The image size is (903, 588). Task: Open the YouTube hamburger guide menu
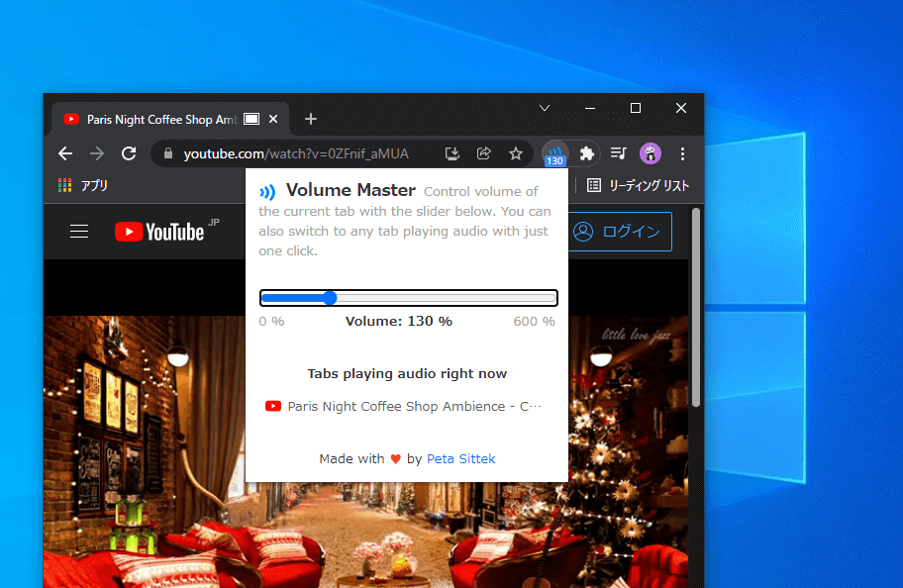pyautogui.click(x=79, y=232)
